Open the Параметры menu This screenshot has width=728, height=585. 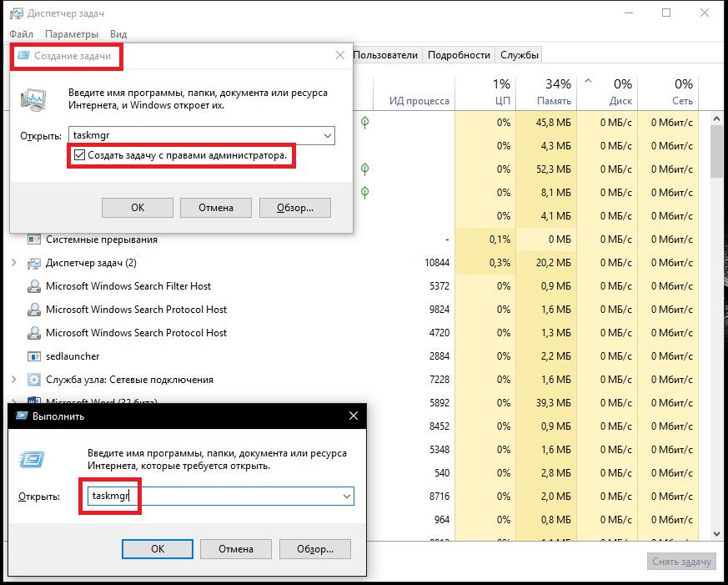pos(72,34)
